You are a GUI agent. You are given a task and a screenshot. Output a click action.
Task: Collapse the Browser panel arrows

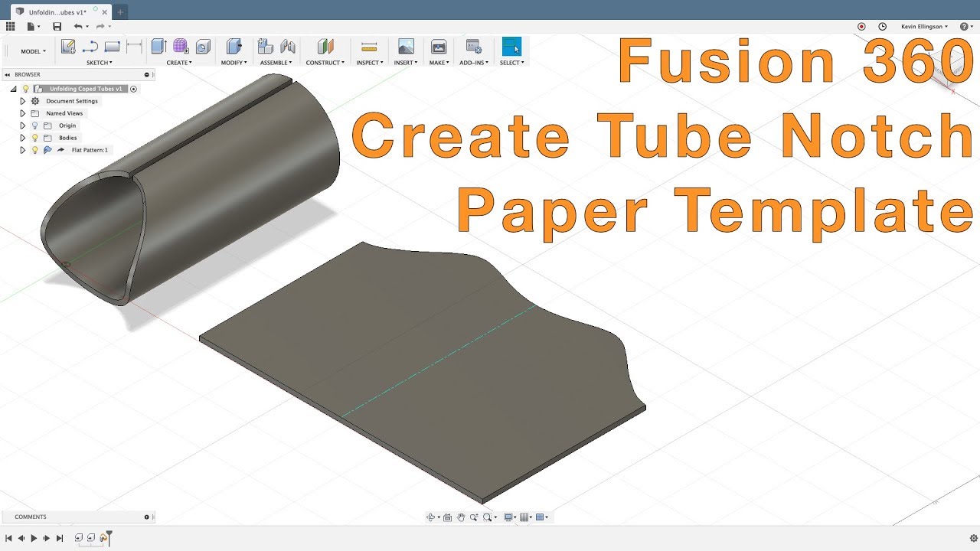8,74
